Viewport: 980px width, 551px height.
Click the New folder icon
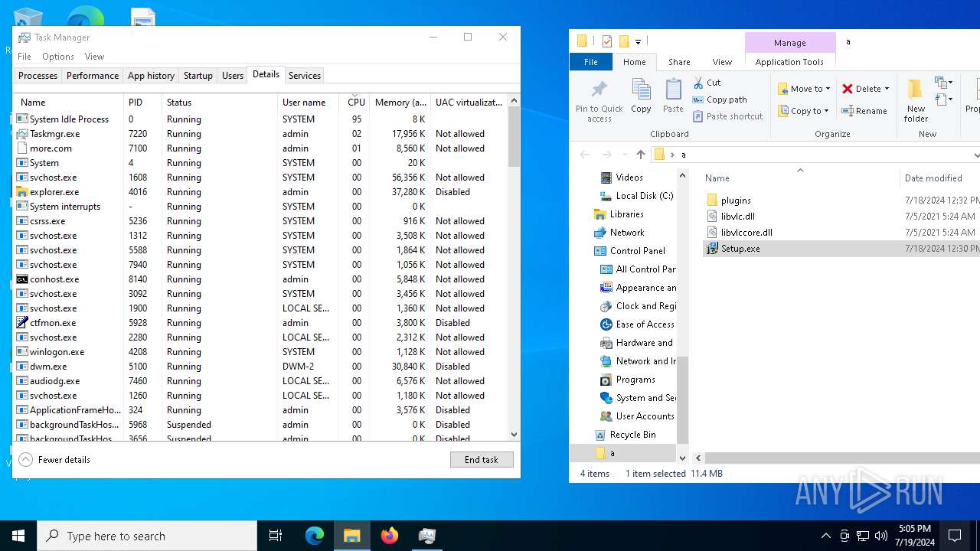coord(915,90)
